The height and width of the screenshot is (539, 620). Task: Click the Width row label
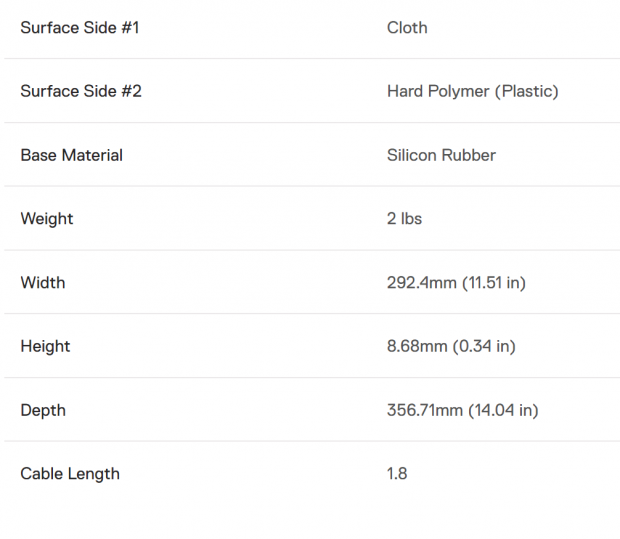tap(43, 283)
